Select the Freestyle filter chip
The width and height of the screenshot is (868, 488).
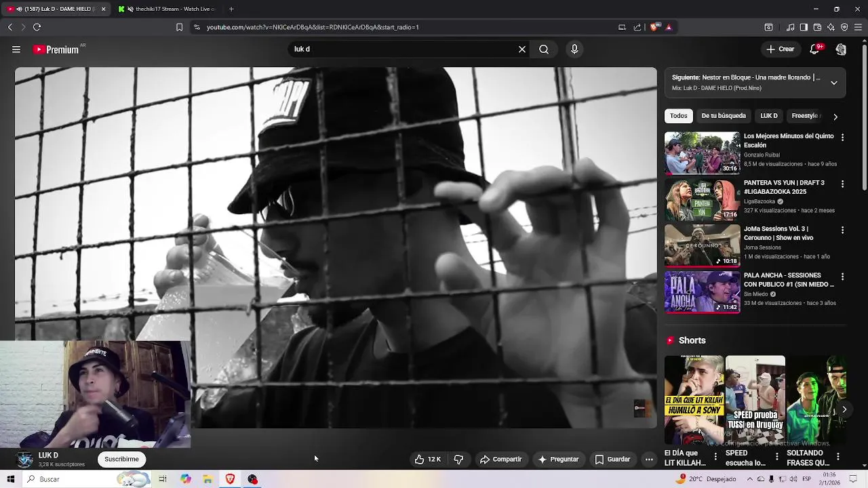click(805, 116)
